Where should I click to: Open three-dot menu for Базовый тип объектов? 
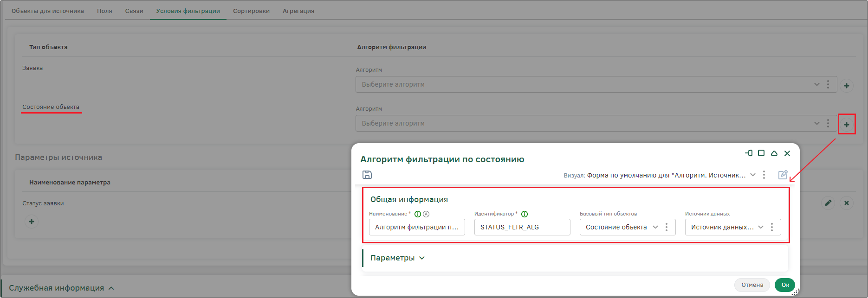click(667, 227)
